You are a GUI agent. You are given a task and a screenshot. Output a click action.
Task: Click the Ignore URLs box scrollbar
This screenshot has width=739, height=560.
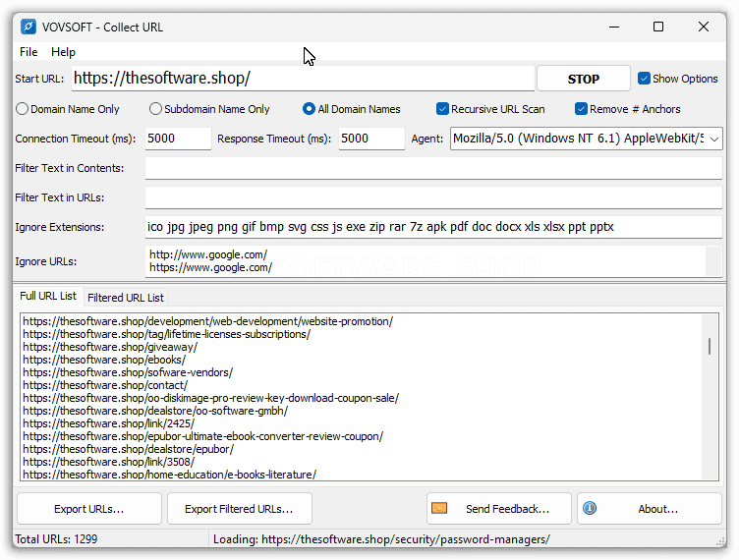tap(713, 261)
